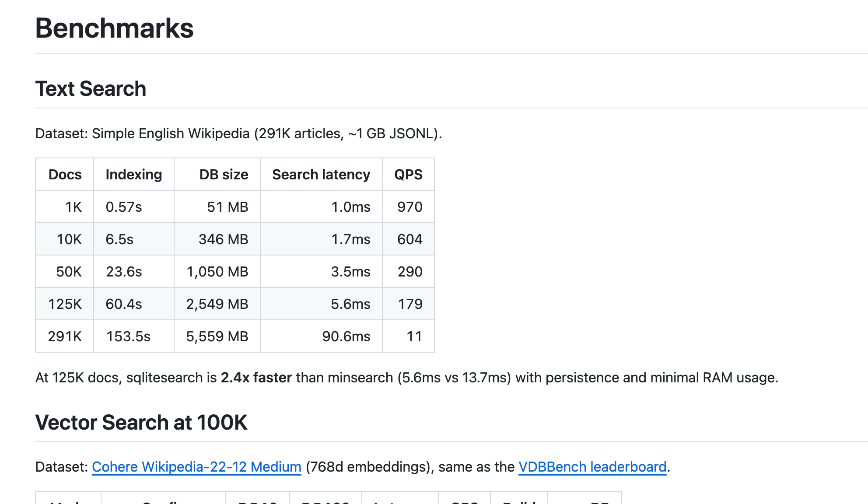Image resolution: width=868 pixels, height=504 pixels.
Task: Click the Search latency column header
Action: point(321,175)
